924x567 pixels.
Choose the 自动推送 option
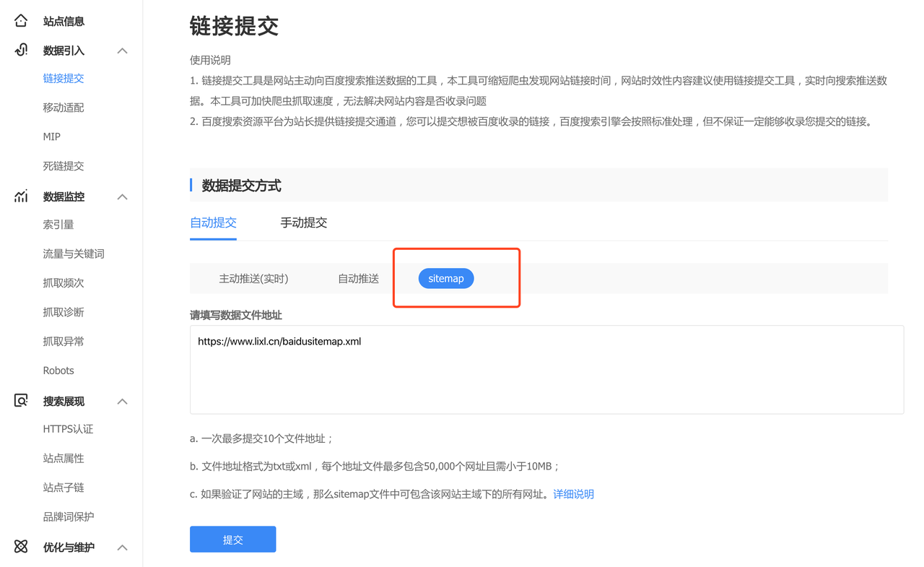tap(358, 279)
